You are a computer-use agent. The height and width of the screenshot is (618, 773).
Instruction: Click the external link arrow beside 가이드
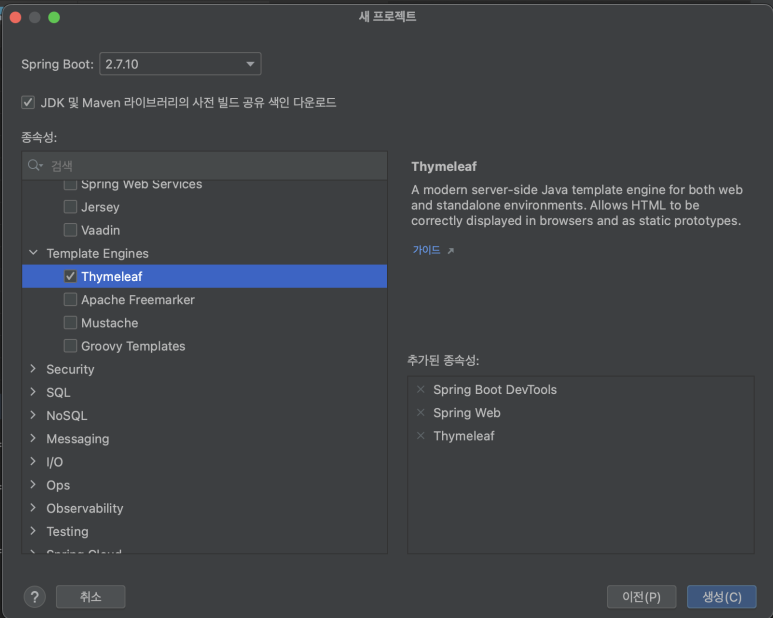coord(451,251)
